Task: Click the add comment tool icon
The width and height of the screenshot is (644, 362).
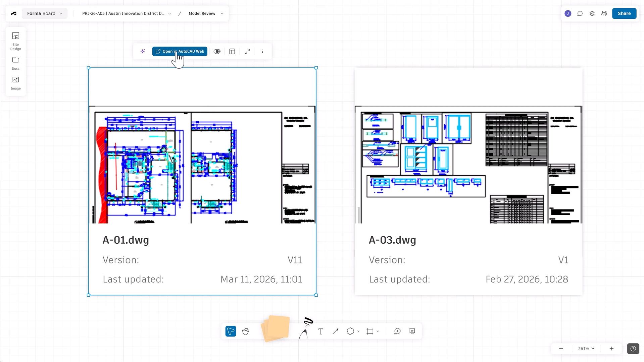Action: pyautogui.click(x=397, y=331)
